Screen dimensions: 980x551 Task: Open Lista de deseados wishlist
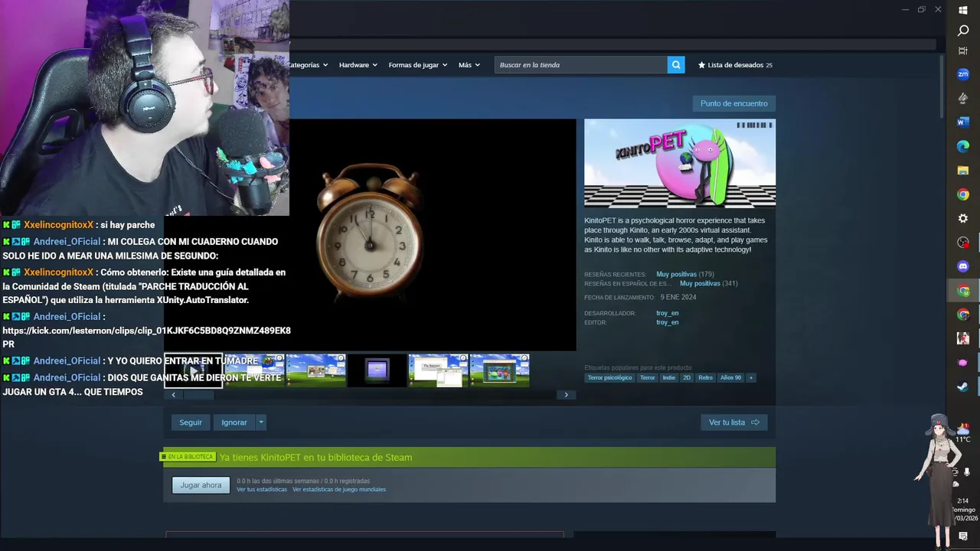point(735,65)
